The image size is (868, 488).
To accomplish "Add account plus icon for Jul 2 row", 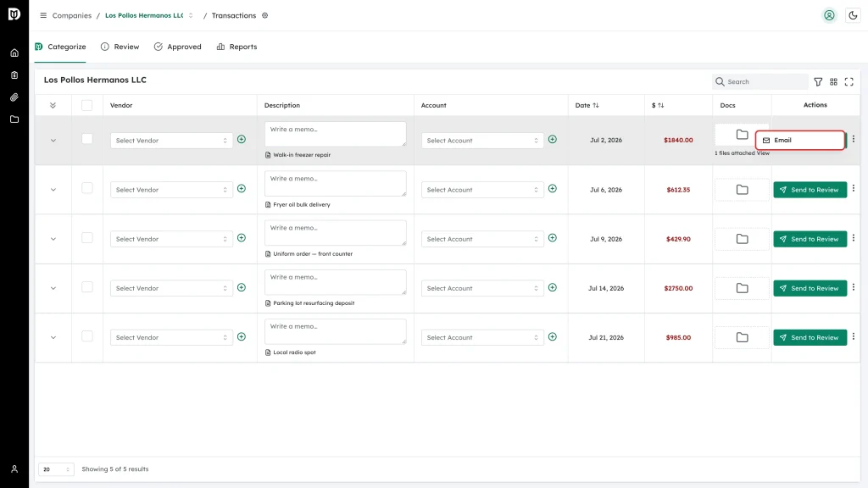I will (553, 140).
